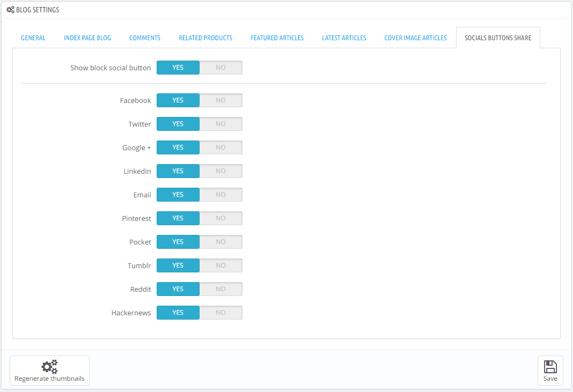
Task: Turn off Google + with NO
Action: 221,147
